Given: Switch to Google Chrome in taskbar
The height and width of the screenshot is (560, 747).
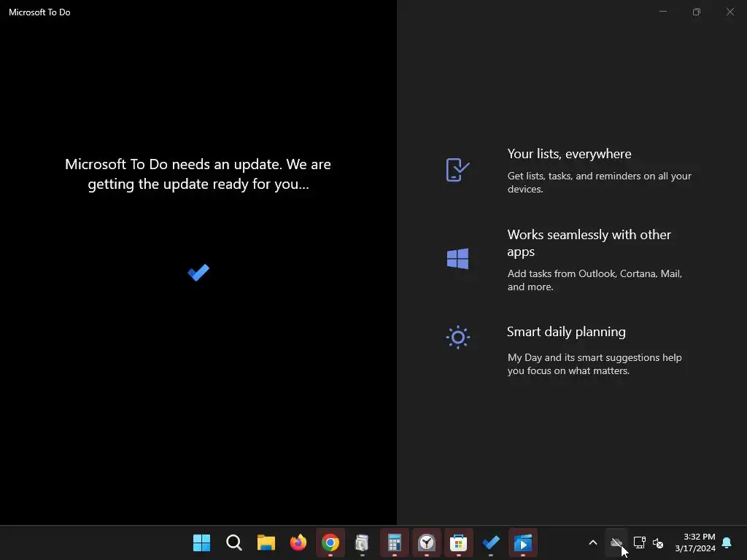Looking at the screenshot, I should click(x=330, y=542).
